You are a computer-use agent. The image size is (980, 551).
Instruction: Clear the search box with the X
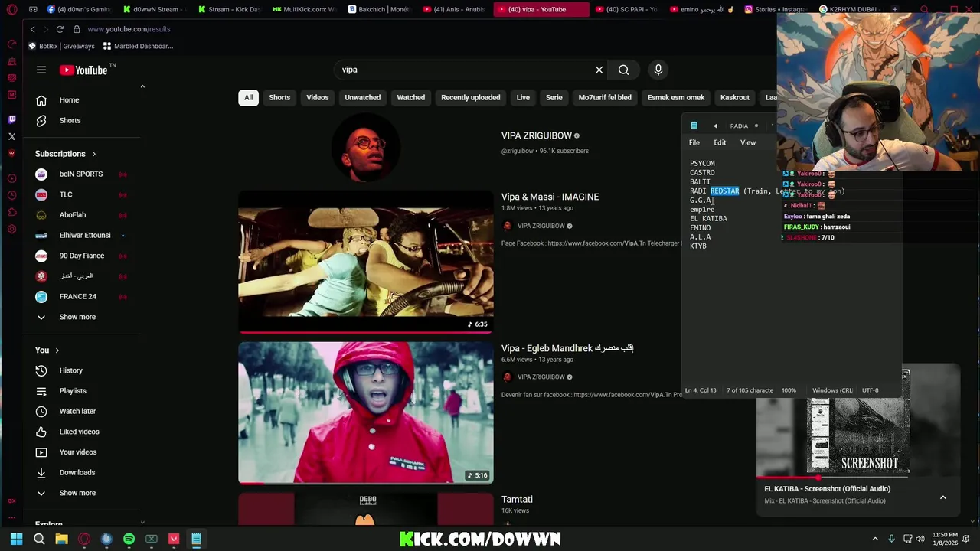tap(599, 70)
